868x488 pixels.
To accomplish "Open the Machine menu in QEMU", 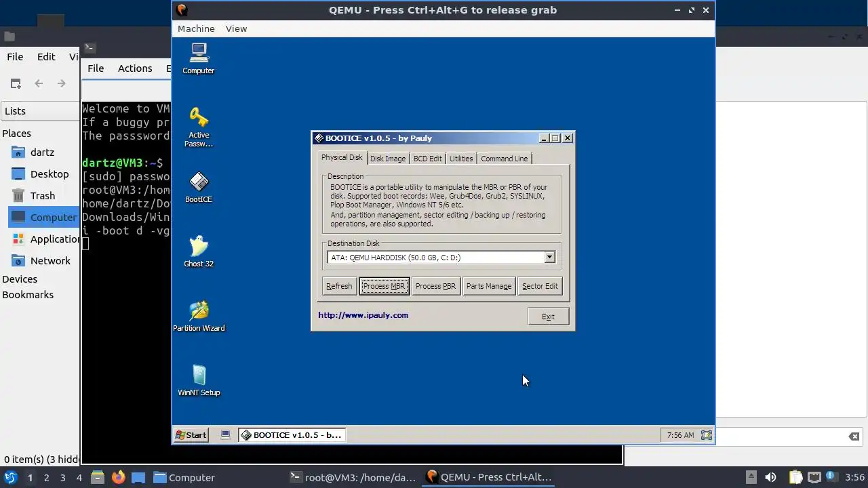I will click(196, 28).
